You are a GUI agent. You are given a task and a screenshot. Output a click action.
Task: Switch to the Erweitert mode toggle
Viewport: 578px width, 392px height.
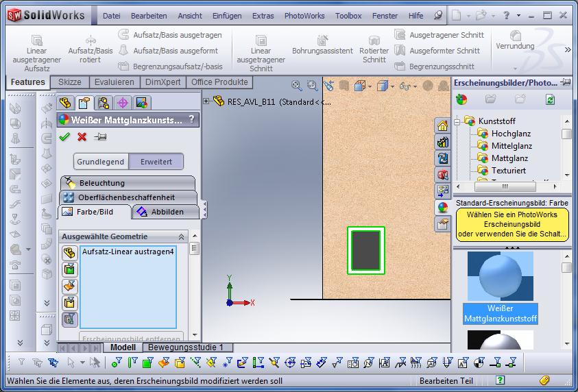156,162
